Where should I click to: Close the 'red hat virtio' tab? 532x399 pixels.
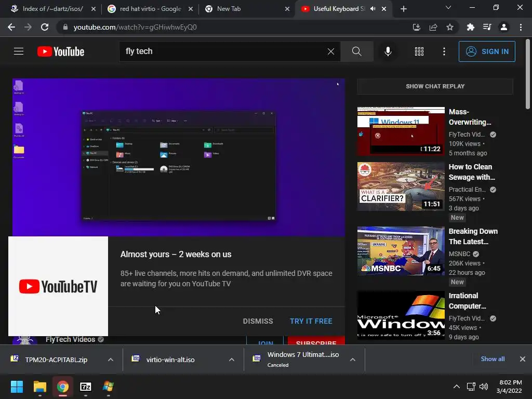pos(191,9)
